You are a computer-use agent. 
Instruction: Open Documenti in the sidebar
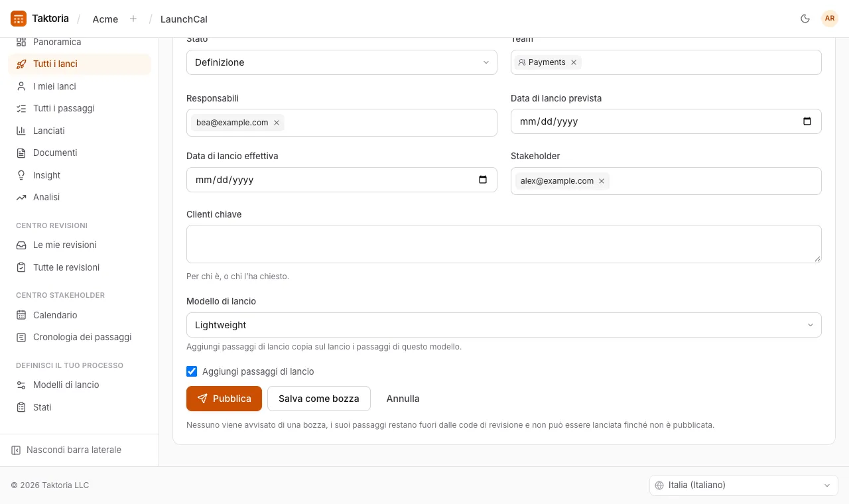point(80,153)
